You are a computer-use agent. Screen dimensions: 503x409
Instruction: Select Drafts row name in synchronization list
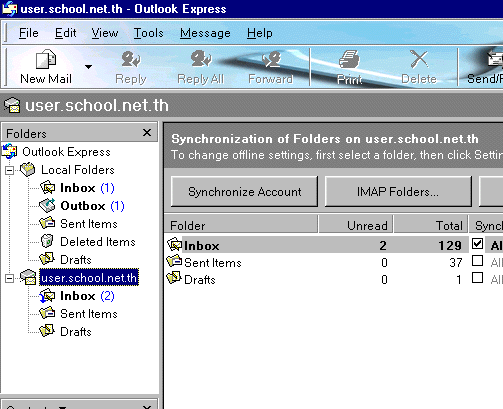[200, 280]
